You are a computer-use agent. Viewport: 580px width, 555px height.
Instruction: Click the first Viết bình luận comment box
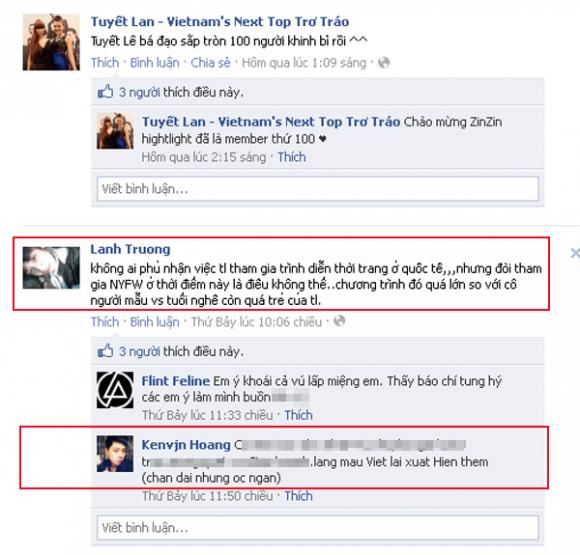(x=318, y=189)
